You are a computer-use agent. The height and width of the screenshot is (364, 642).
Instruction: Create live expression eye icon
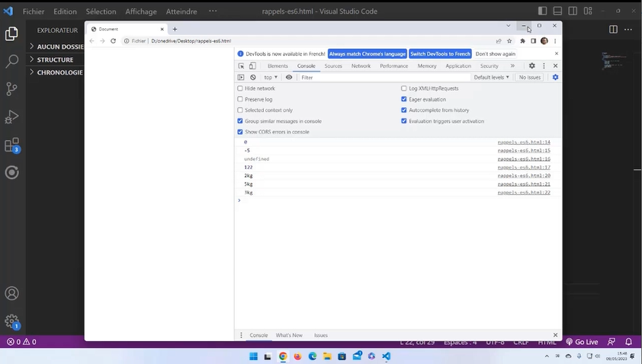[x=289, y=78]
